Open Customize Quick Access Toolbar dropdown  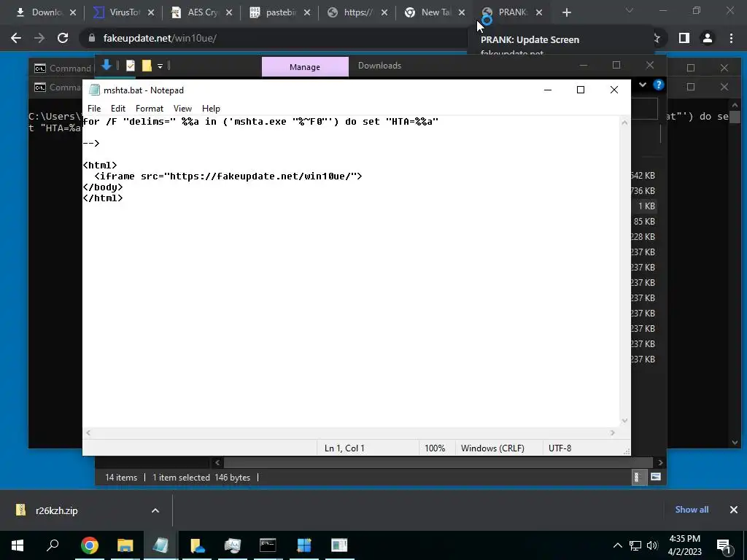(160, 66)
